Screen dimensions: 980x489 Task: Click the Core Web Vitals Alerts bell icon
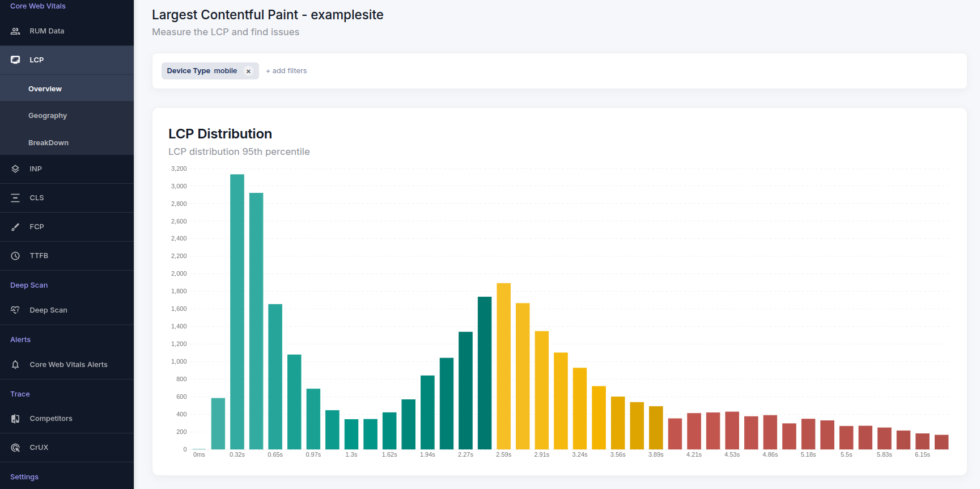15,365
